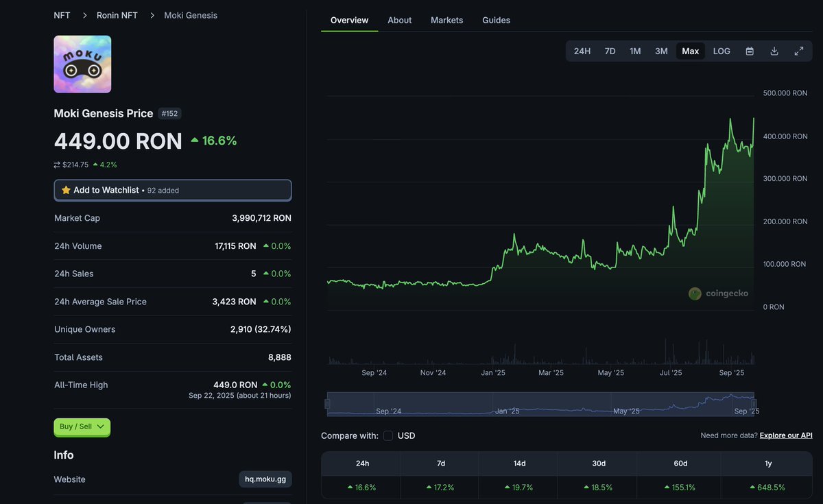Select the Moki Genesis collection logo
The image size is (823, 504).
(82, 63)
